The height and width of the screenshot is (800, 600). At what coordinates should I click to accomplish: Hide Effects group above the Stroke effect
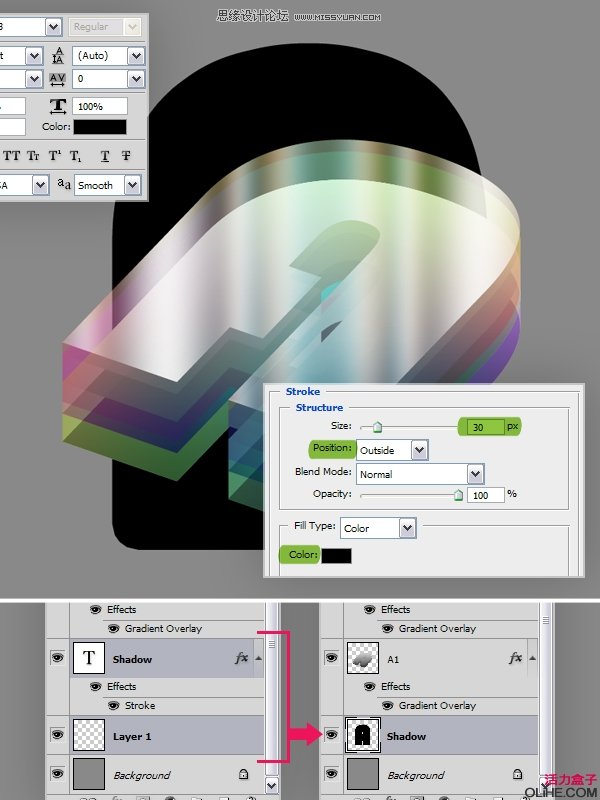coord(95,686)
